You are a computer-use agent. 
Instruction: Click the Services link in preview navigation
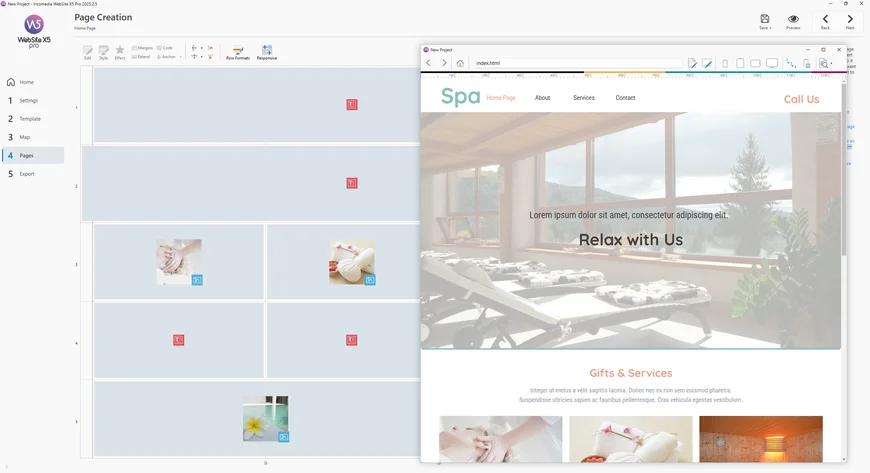click(x=584, y=98)
